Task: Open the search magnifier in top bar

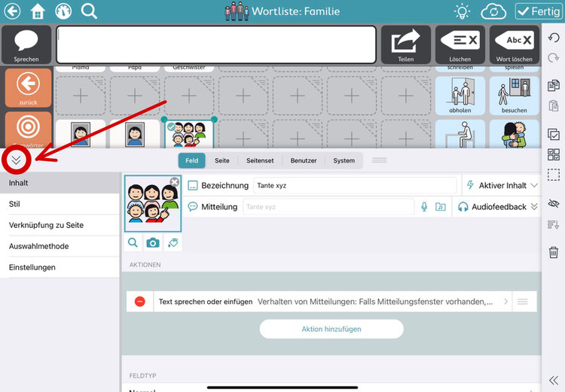Action: click(89, 11)
